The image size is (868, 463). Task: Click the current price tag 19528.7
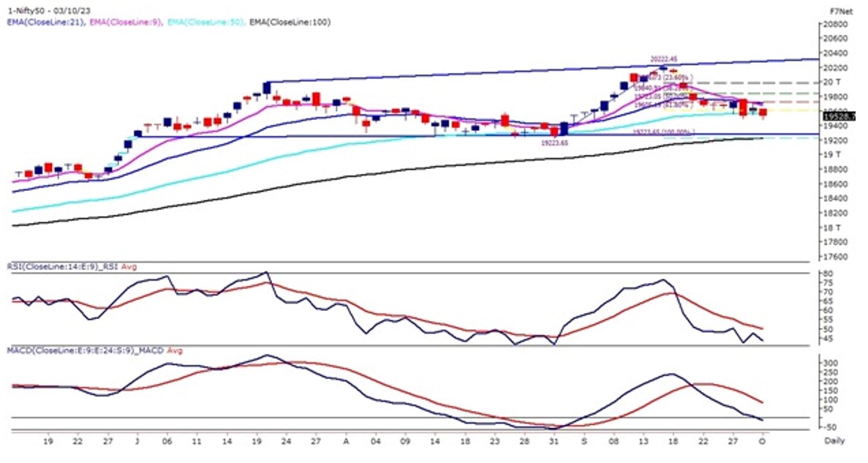point(839,116)
